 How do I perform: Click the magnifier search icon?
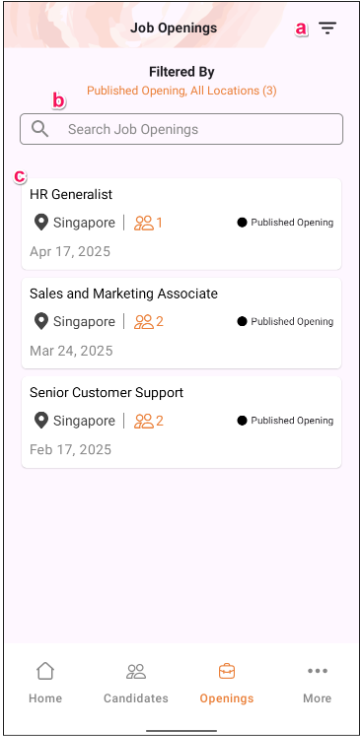tap(40, 129)
